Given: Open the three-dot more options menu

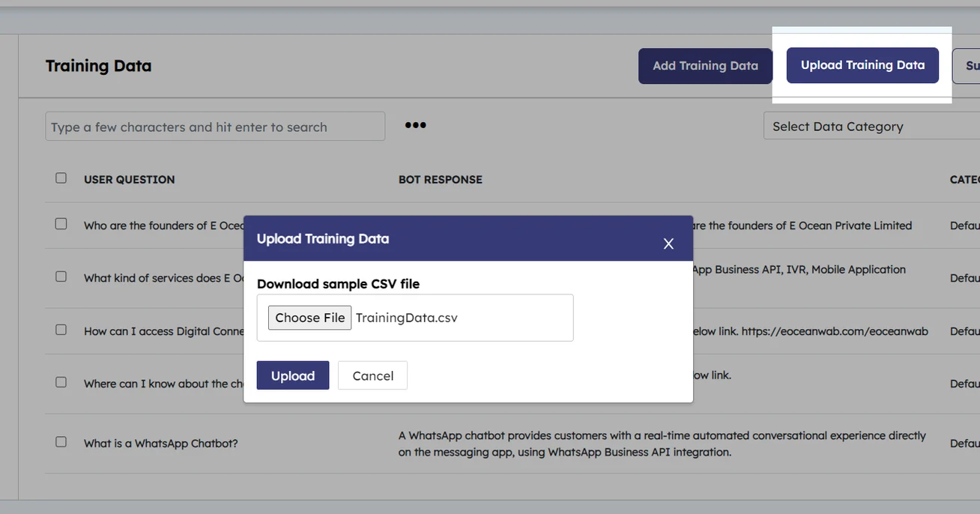Looking at the screenshot, I should pyautogui.click(x=415, y=125).
